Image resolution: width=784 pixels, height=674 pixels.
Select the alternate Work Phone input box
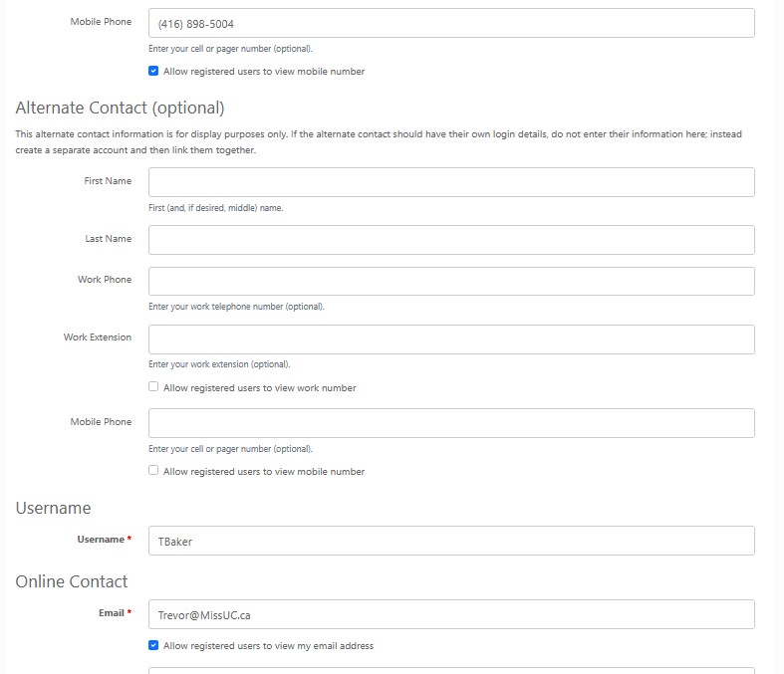(x=450, y=281)
